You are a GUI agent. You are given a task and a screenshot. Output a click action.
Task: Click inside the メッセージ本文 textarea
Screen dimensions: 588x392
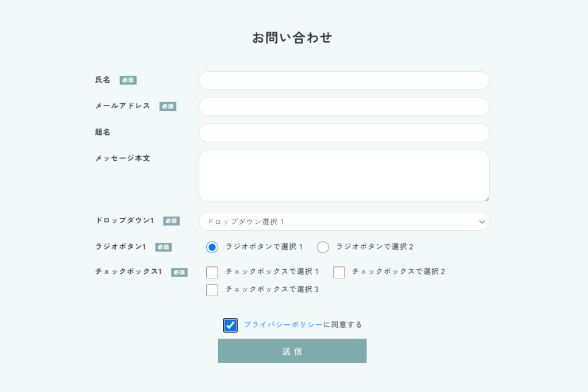344,176
